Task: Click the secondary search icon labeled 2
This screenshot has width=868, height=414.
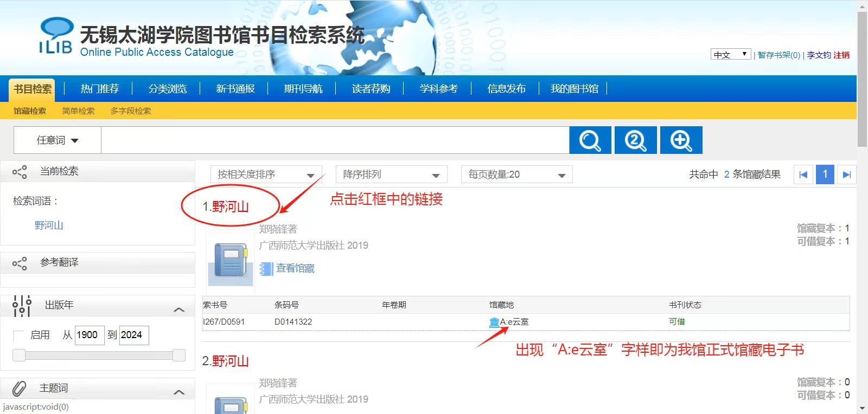Action: (x=635, y=140)
